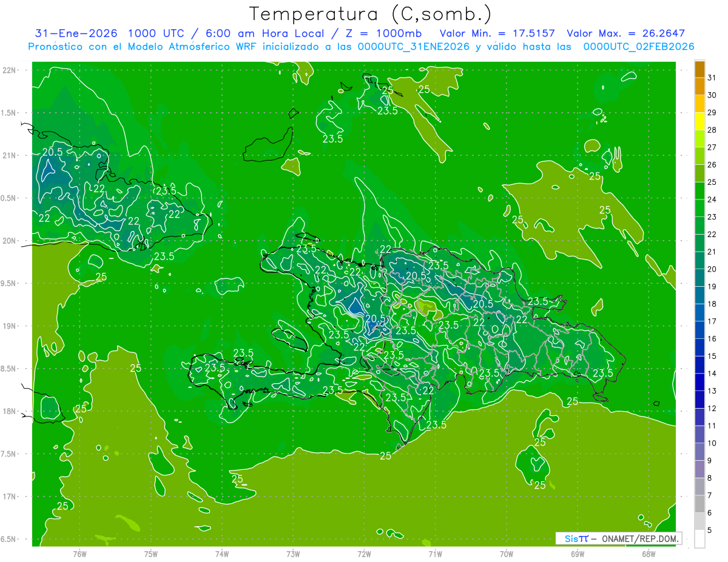Click 'Pronóstico con el Modelo Atmósferico WRF' text
This screenshot has height=562, width=728.
[143, 47]
